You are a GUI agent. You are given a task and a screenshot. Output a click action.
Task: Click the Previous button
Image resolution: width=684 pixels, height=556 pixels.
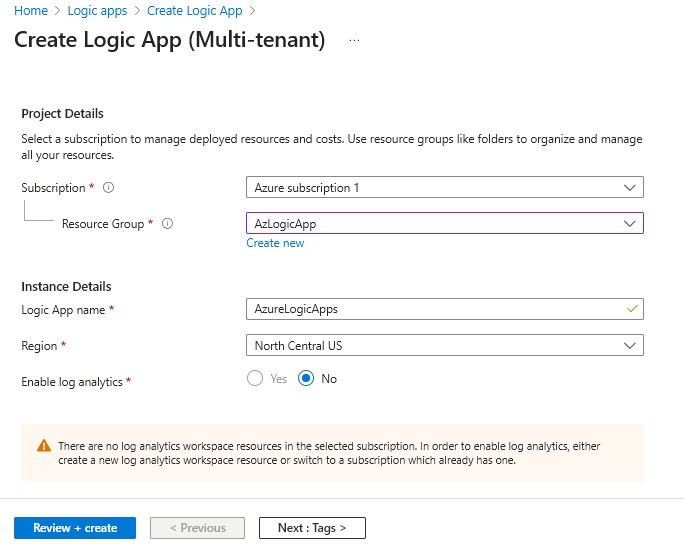pyautogui.click(x=197, y=528)
